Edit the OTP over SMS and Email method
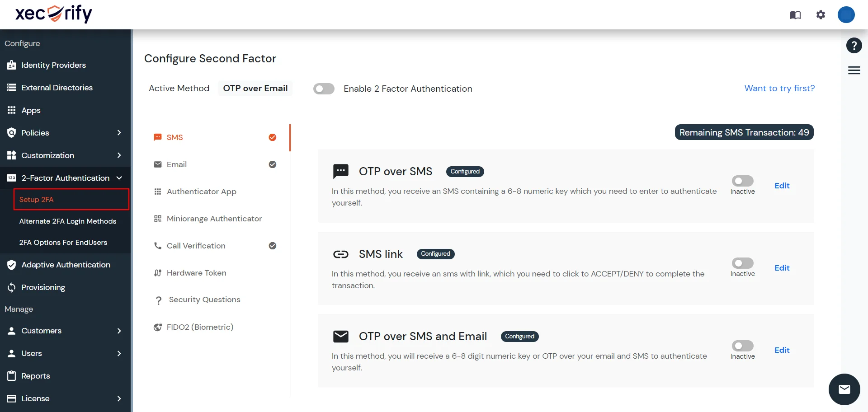 tap(782, 350)
